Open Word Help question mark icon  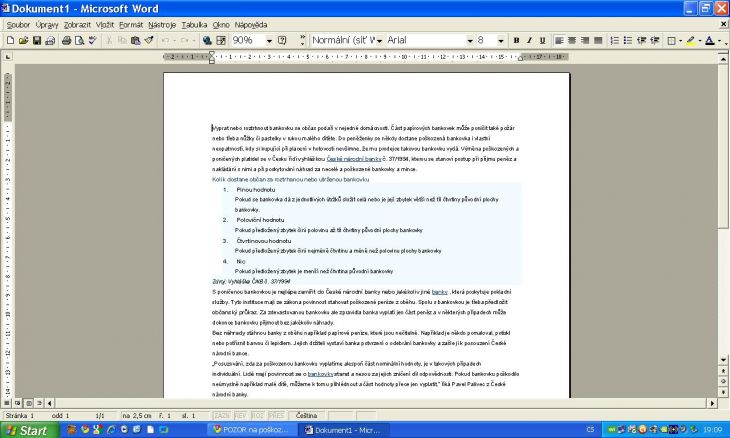282,40
